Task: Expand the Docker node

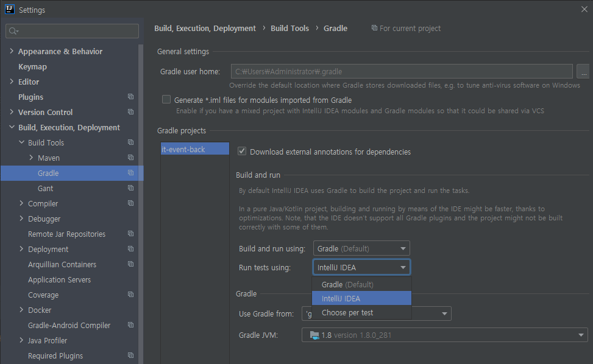Action: (21, 310)
